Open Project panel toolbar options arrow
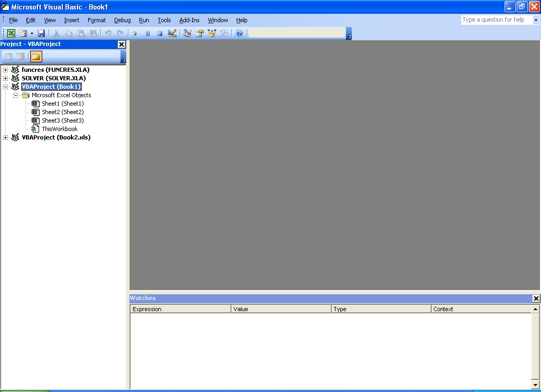 point(124,57)
